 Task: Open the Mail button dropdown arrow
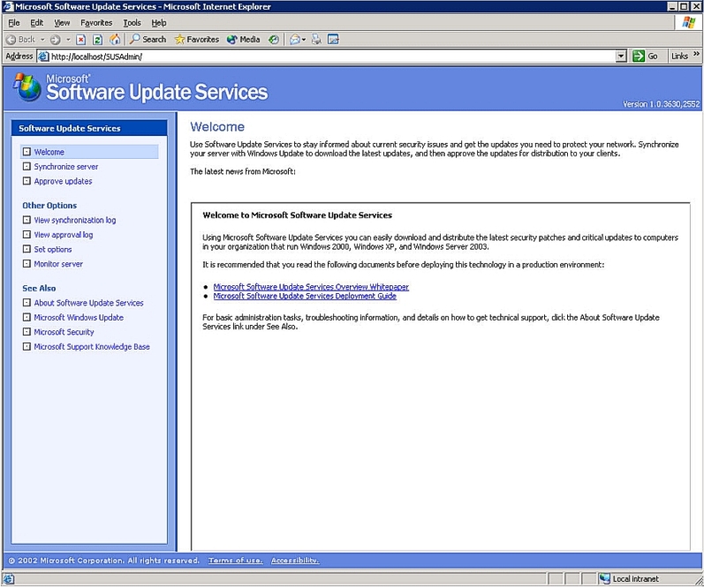click(x=304, y=40)
